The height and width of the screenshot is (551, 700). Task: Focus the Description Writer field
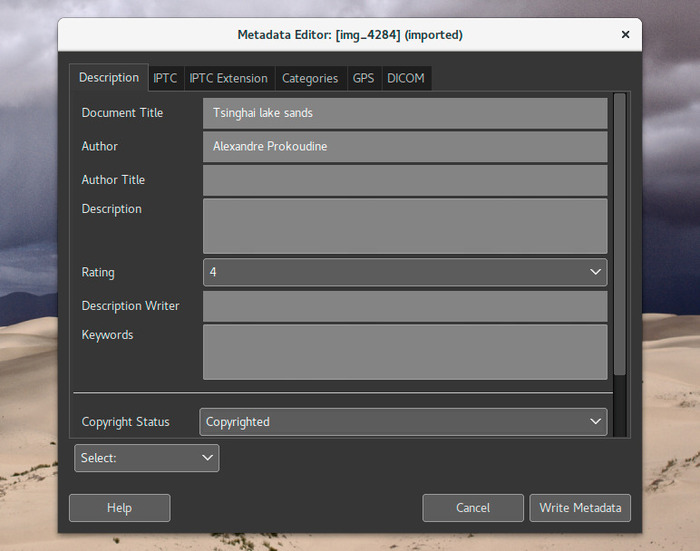pos(405,306)
